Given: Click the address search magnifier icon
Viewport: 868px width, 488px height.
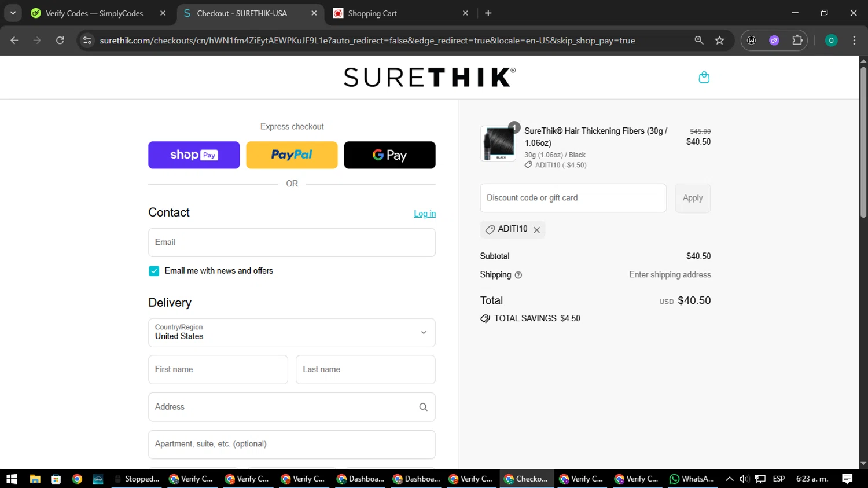Looking at the screenshot, I should coord(423,407).
